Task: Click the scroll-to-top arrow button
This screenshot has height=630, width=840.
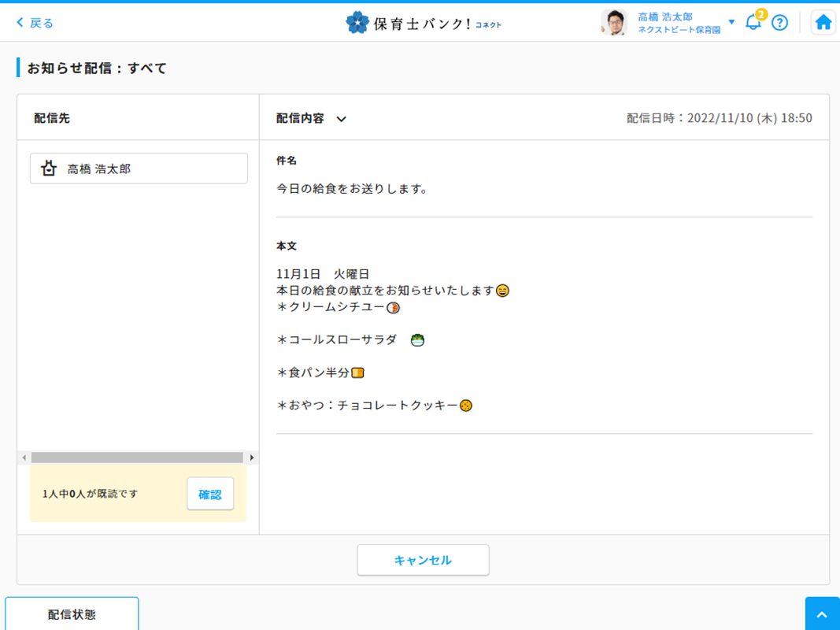Action: (x=822, y=615)
